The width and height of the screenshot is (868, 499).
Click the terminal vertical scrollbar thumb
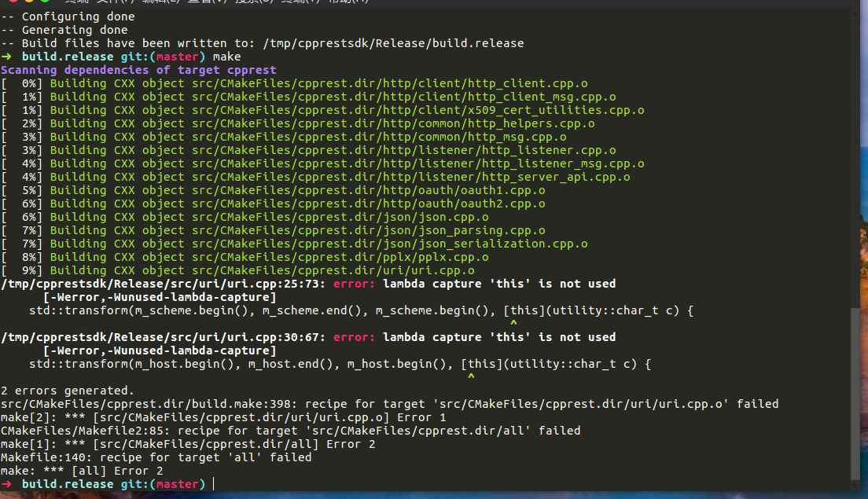(855, 394)
